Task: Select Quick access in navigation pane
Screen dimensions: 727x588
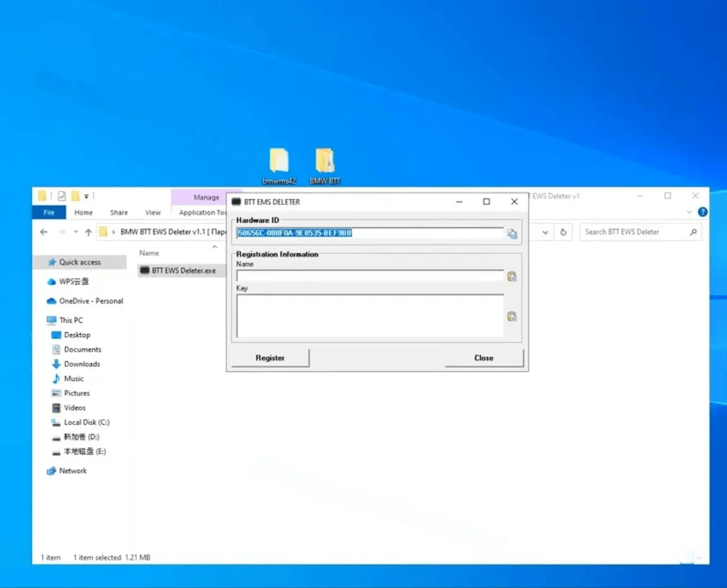Action: (x=80, y=262)
